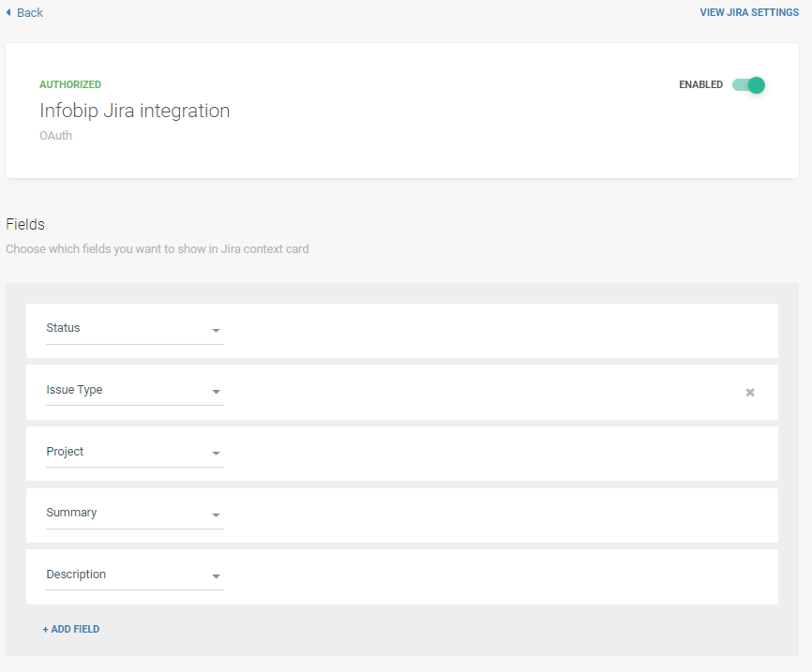Click the Jira context card description text
Viewport: 812px width, 672px height.
[x=157, y=249]
